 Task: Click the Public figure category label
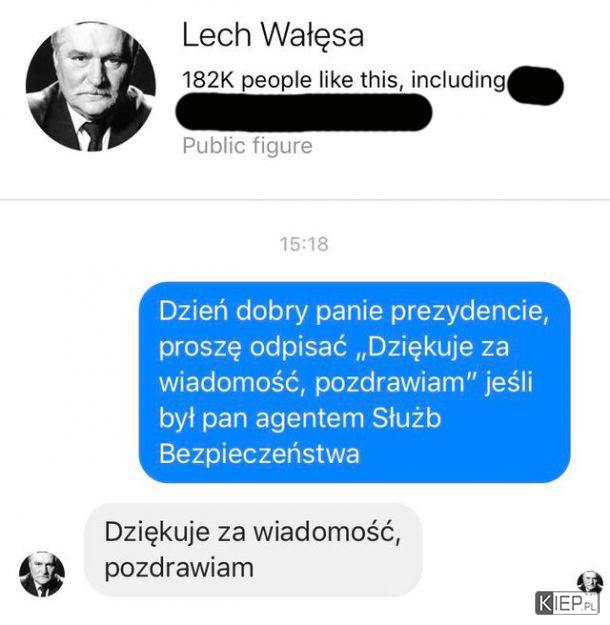pos(247,146)
